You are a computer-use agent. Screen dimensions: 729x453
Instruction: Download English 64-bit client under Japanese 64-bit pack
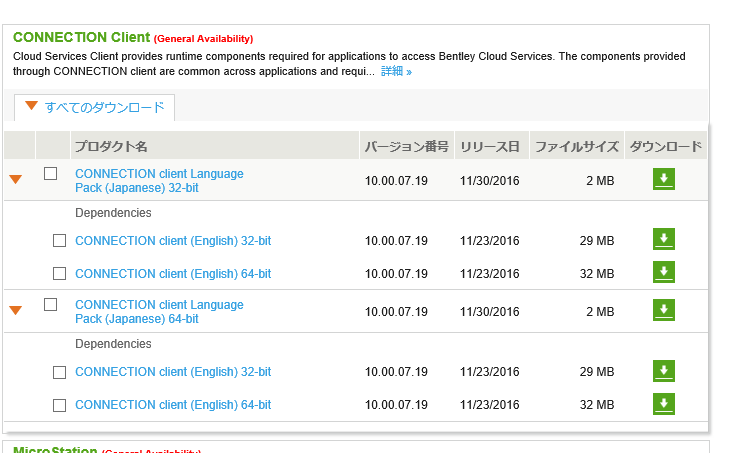(664, 404)
